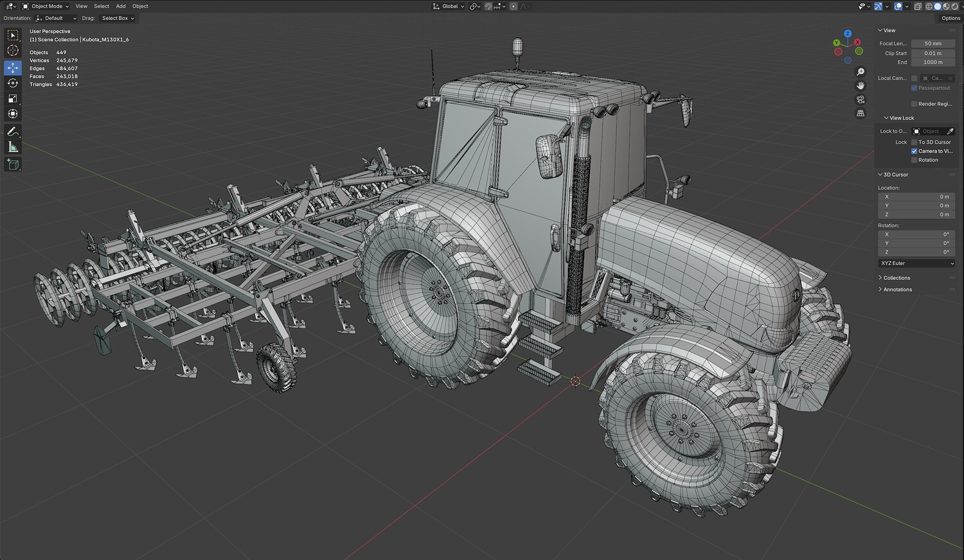Image resolution: width=964 pixels, height=560 pixels.
Task: Pick the Rotate tool
Action: pyautogui.click(x=13, y=83)
